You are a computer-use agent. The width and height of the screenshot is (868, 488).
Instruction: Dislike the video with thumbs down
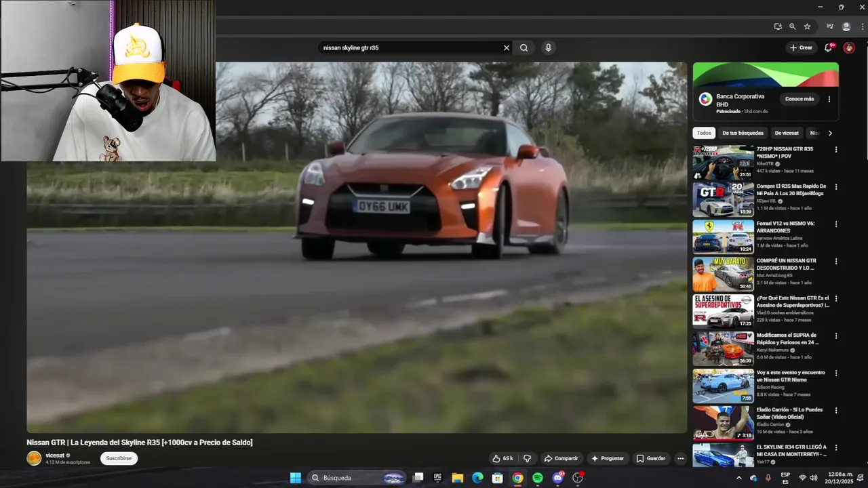click(527, 458)
